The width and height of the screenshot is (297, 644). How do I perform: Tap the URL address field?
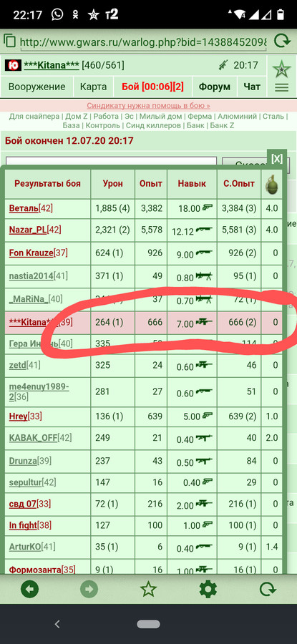(x=143, y=42)
